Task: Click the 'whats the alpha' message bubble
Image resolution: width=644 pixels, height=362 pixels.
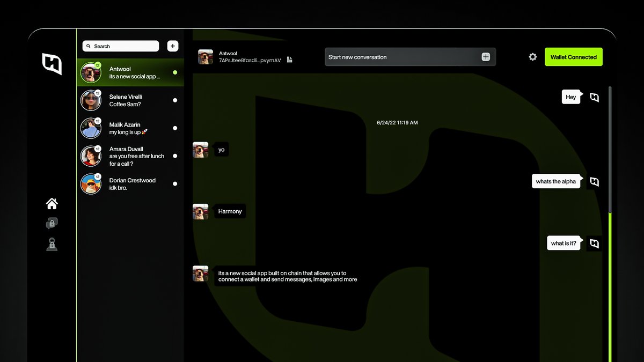Action: (556, 181)
